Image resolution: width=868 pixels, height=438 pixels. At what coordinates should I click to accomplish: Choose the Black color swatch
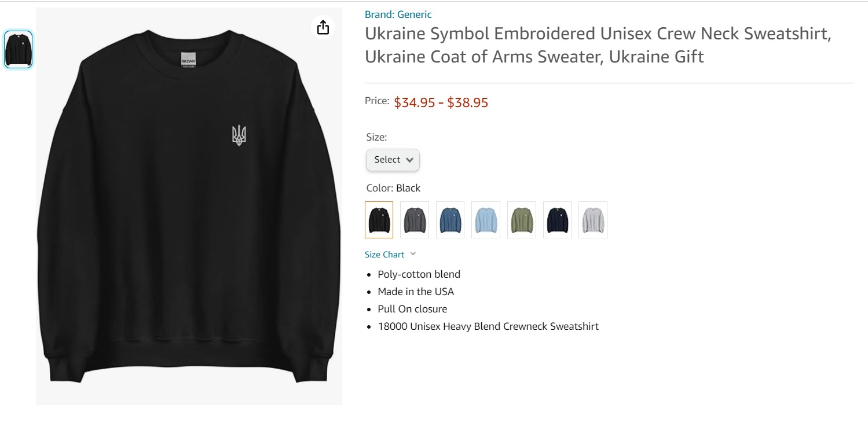pos(379,220)
